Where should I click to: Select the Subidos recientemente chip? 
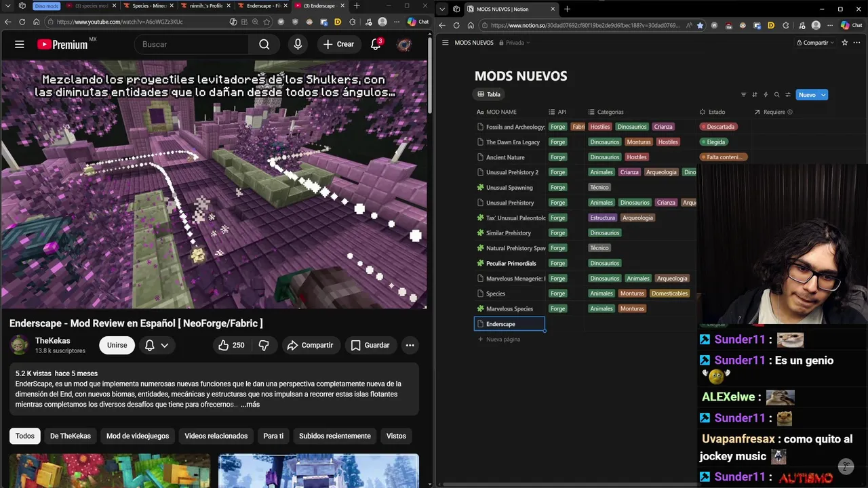(335, 436)
